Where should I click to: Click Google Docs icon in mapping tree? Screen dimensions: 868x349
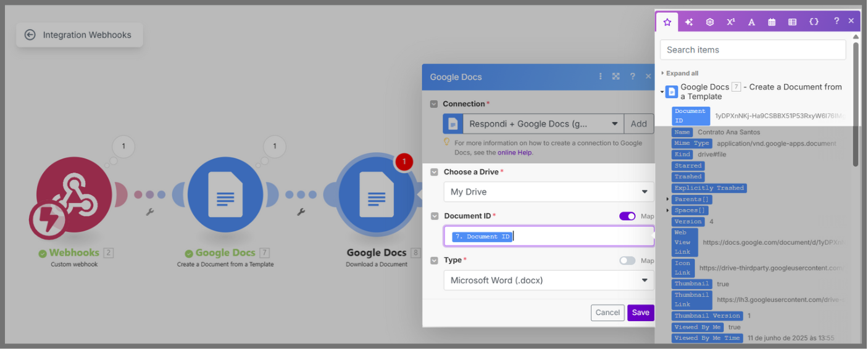(672, 92)
